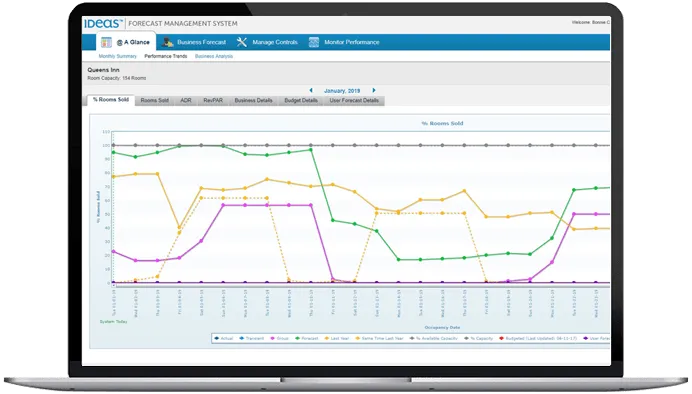Select the Performance Trends sub-tab

pyautogui.click(x=165, y=56)
